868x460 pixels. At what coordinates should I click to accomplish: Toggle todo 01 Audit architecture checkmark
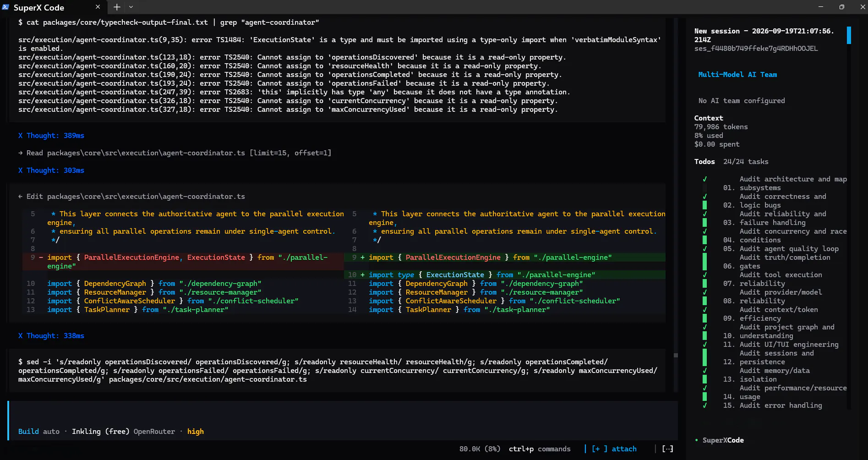click(704, 179)
